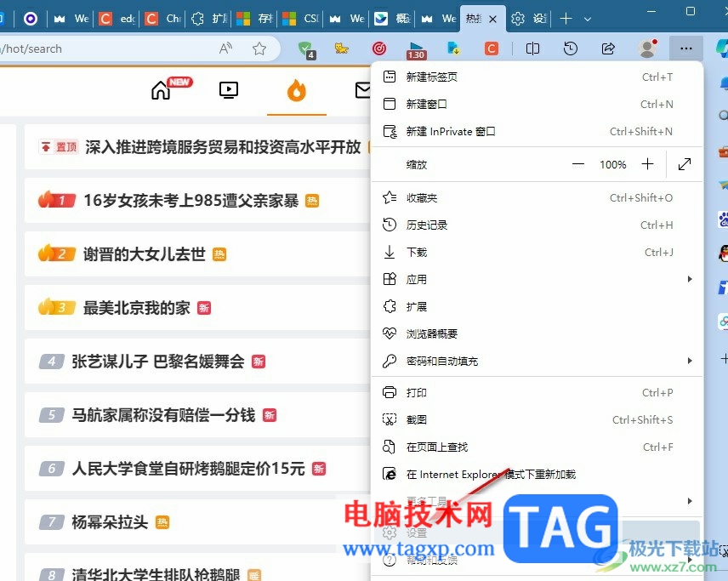The width and height of the screenshot is (728, 581).
Task: Click the share icon in the toolbar
Action: tap(609, 49)
